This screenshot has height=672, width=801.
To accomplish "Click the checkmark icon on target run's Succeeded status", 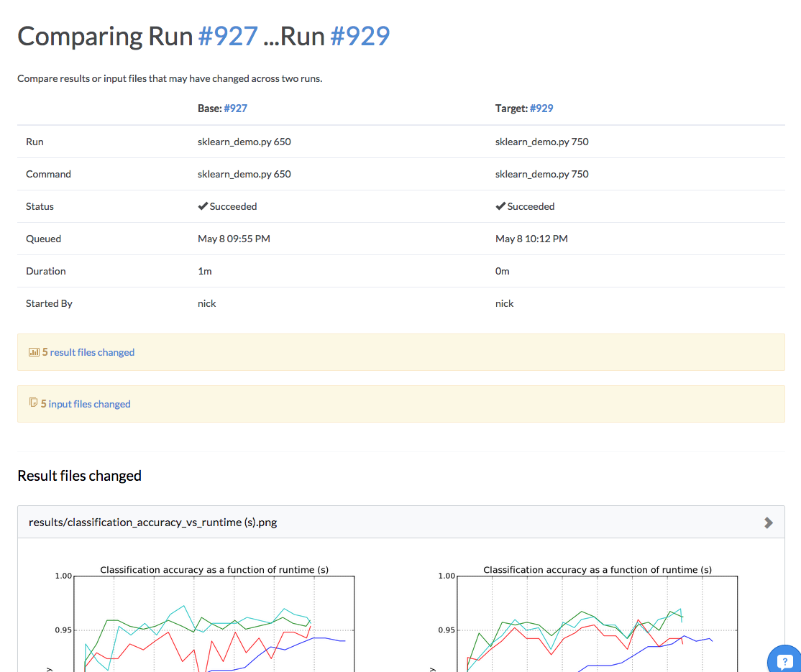I will (x=500, y=206).
